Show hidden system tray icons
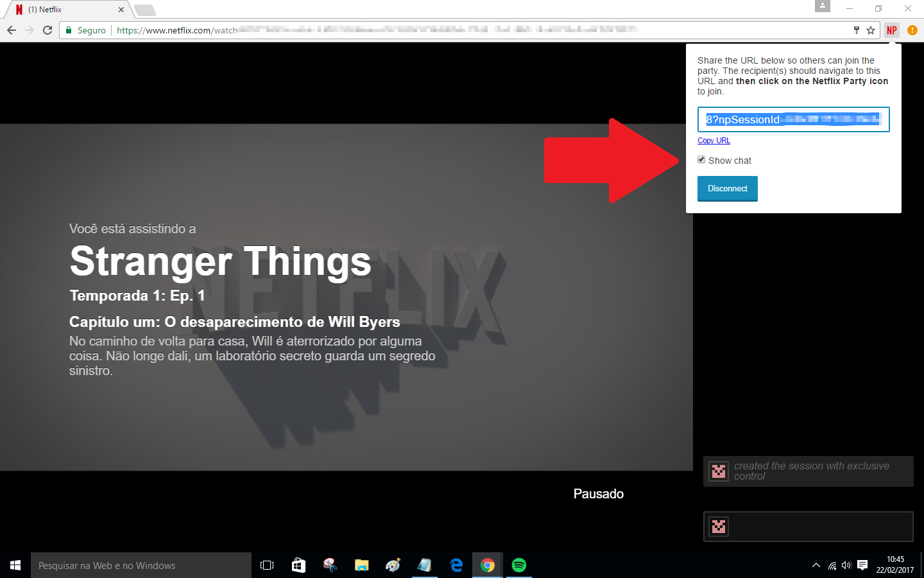The height and width of the screenshot is (578, 924). tap(816, 565)
